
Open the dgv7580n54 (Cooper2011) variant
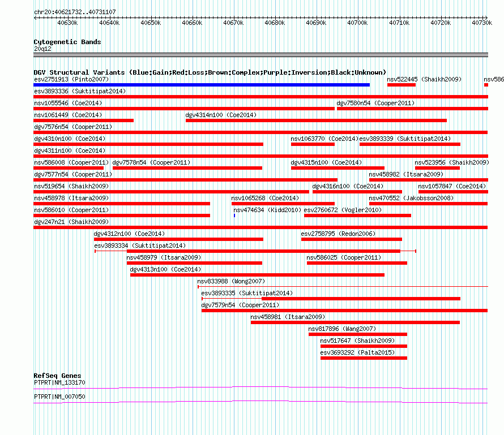click(x=412, y=109)
